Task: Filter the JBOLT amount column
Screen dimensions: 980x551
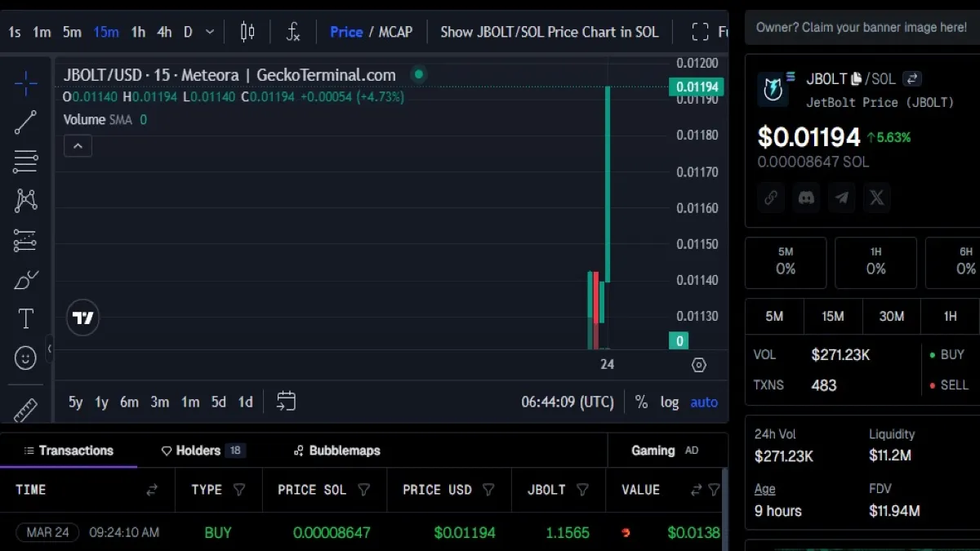Action: click(583, 490)
